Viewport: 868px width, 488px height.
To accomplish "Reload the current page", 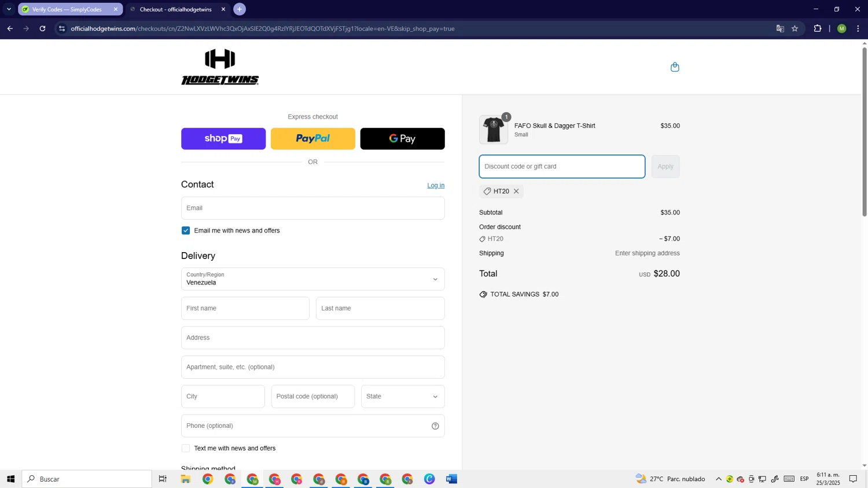I will (42, 28).
